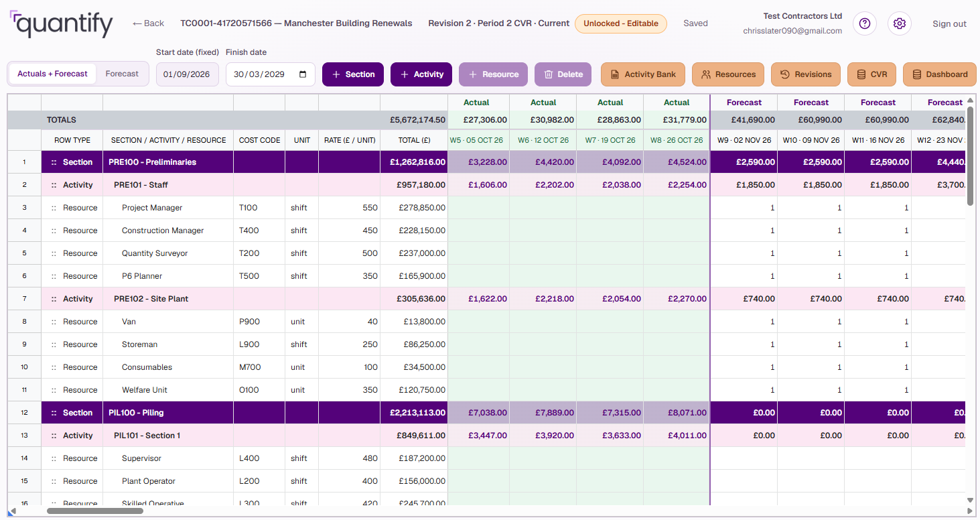Click the Delete button
This screenshot has height=520, width=980.
tap(563, 74)
